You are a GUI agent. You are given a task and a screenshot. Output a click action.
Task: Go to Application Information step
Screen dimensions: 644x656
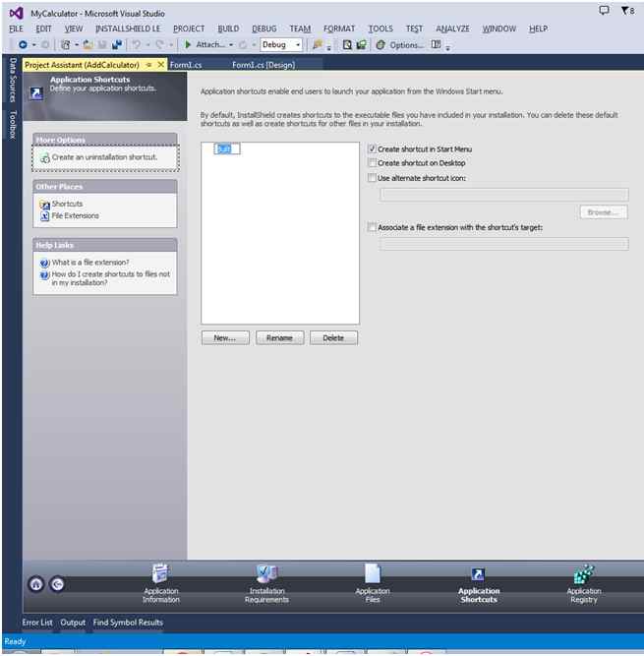coord(160,583)
